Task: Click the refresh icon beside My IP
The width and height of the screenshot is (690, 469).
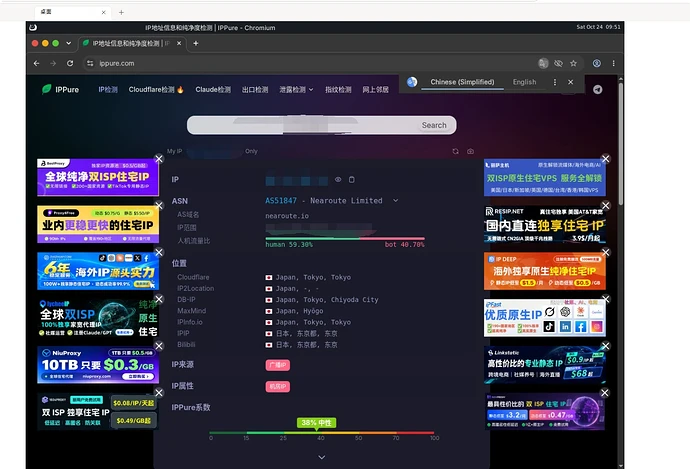Action: (455, 151)
